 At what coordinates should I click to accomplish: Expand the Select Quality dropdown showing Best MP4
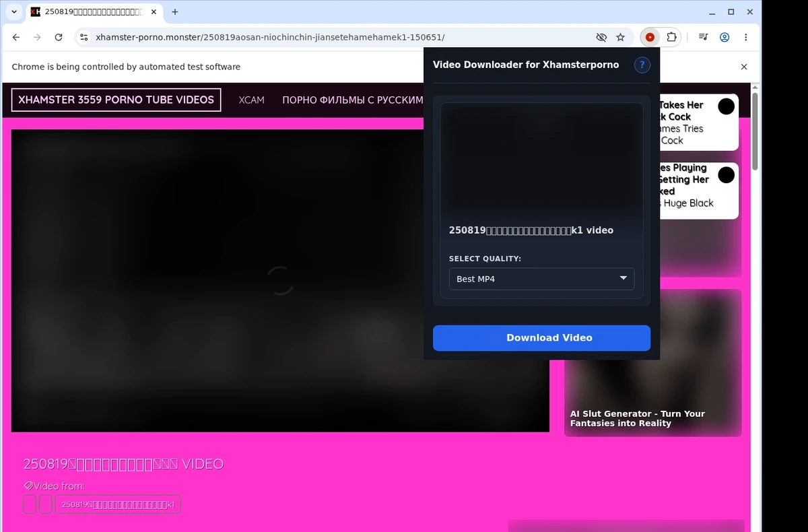541,279
